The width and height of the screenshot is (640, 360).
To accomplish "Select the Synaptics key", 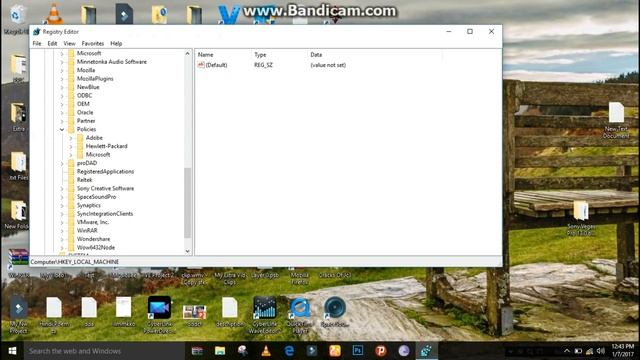I will (x=89, y=205).
